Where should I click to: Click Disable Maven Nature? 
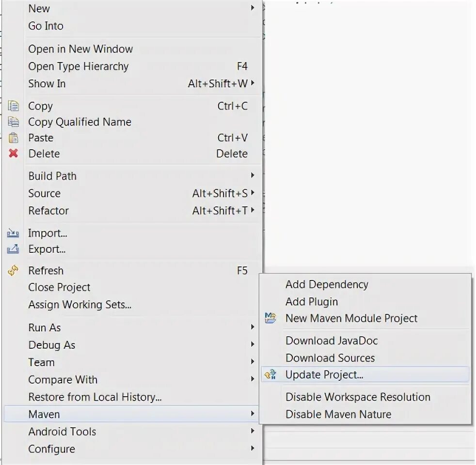338,414
